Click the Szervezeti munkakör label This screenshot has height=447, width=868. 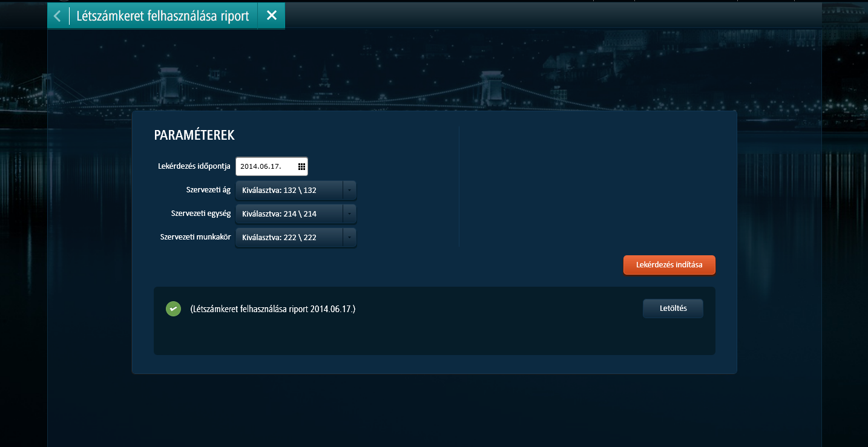pos(196,237)
